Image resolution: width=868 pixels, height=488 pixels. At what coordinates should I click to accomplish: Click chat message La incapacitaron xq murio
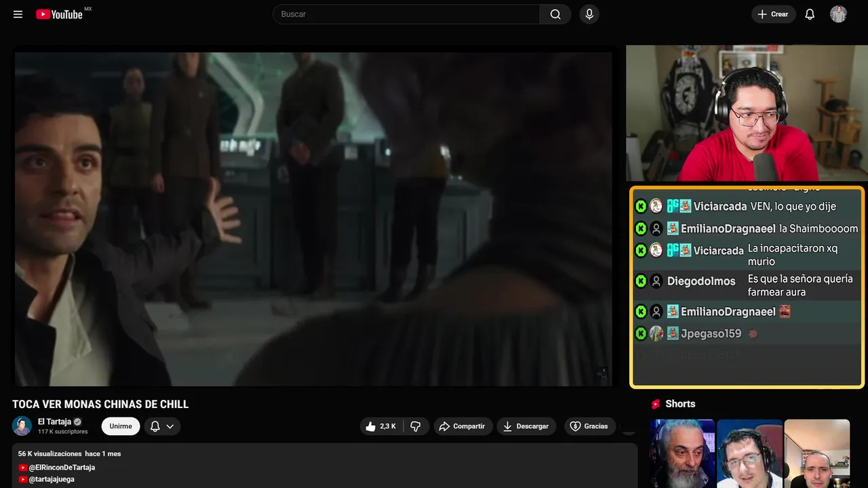[793, 255]
